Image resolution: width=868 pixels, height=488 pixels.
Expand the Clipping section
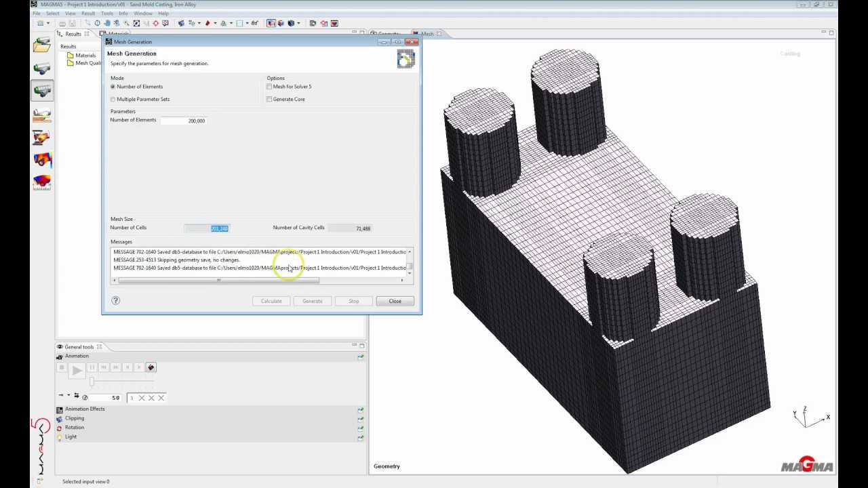[x=210, y=419]
